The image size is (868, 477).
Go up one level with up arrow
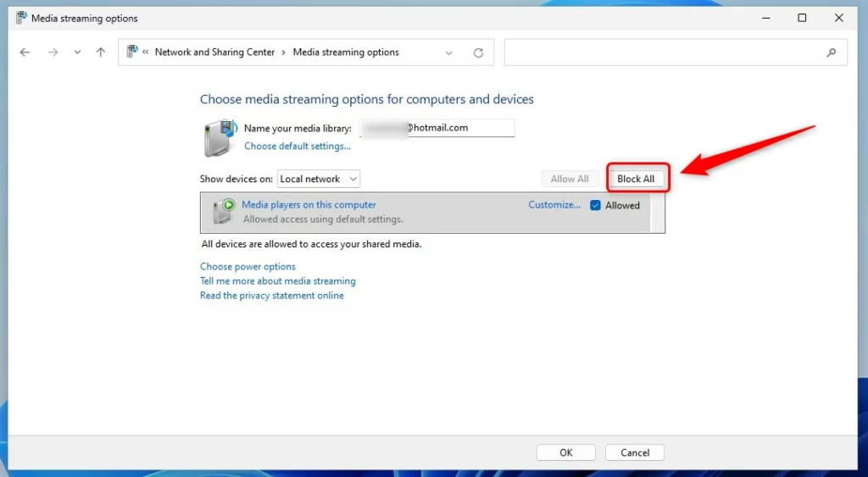point(100,53)
